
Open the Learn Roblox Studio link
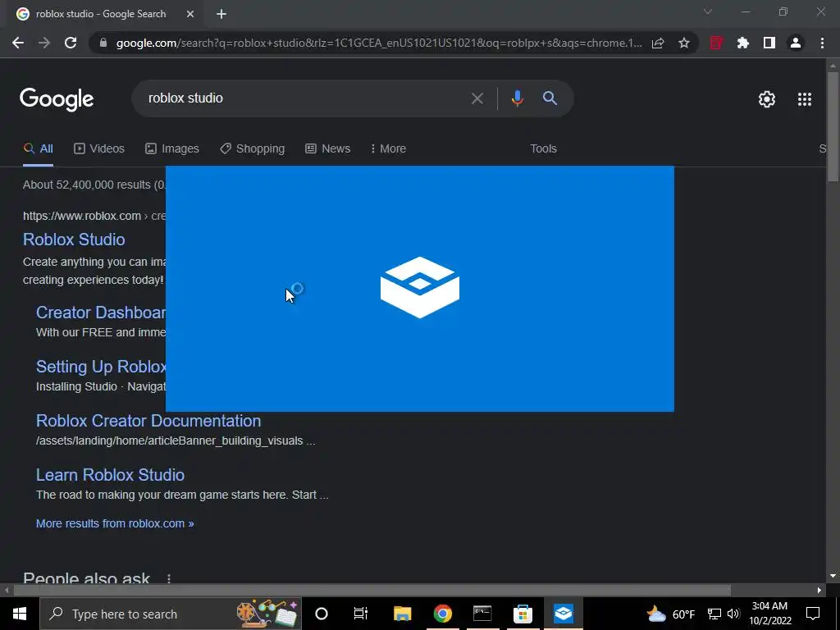(111, 475)
